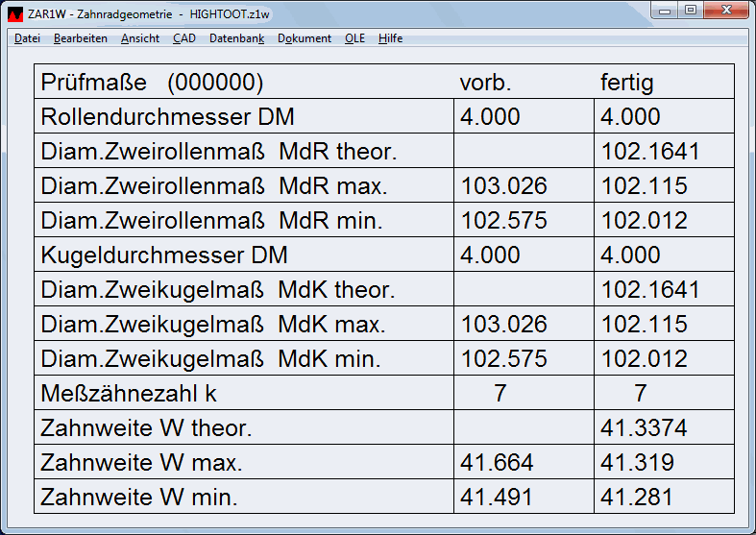The image size is (756, 535).
Task: Click the fertig column header
Action: click(626, 83)
